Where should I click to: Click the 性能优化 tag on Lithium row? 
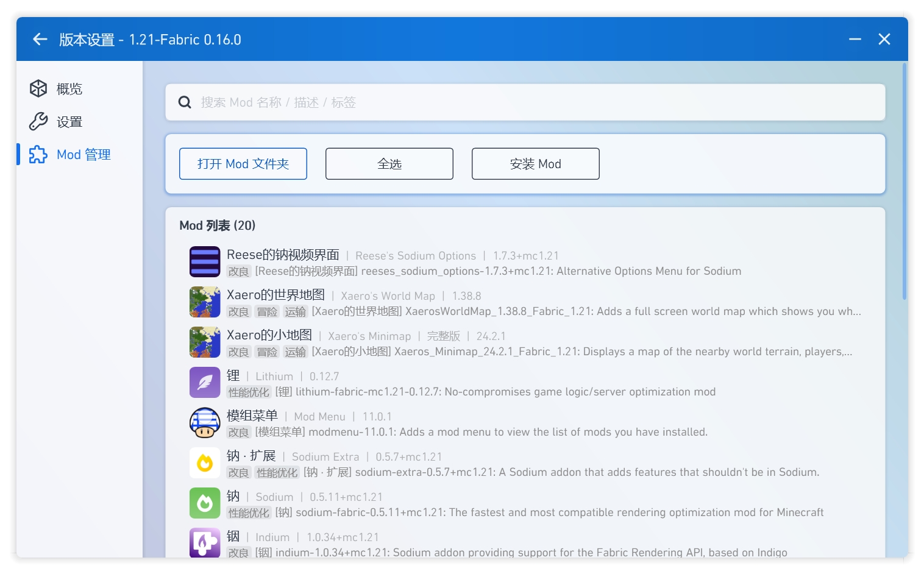[x=249, y=392]
